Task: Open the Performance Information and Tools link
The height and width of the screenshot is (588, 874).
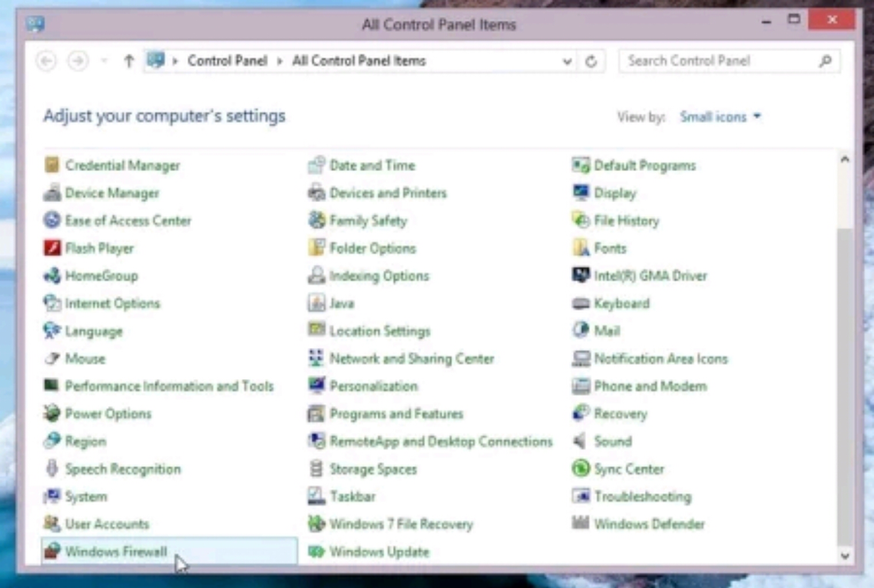Action: [170, 386]
